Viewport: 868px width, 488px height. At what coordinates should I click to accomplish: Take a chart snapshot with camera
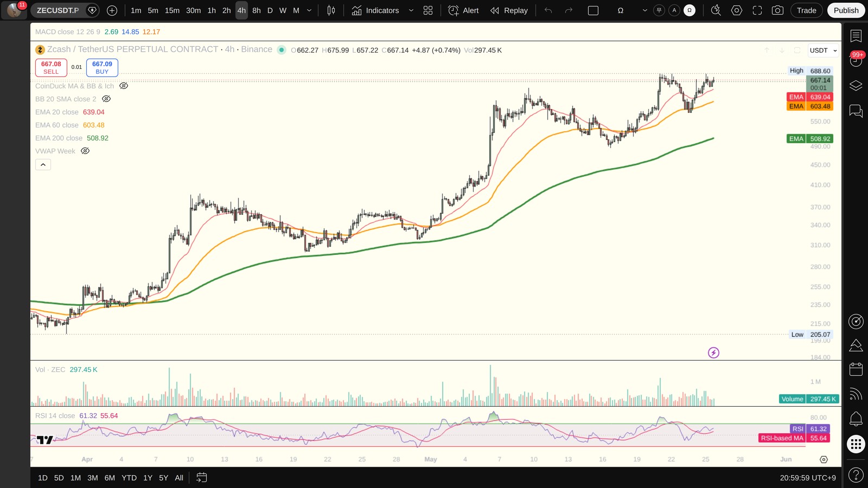coord(777,10)
